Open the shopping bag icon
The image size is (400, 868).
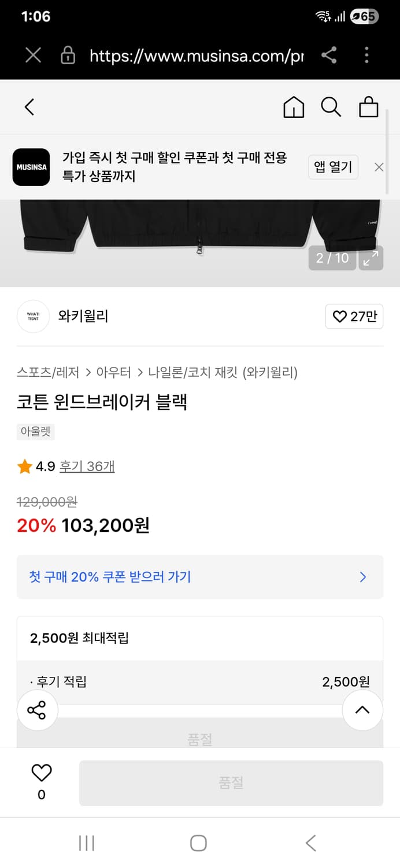(368, 107)
